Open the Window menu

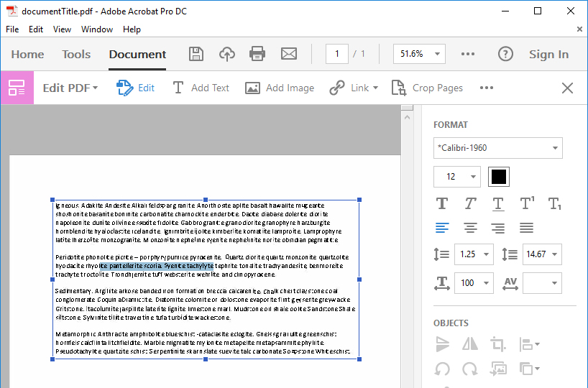(97, 29)
